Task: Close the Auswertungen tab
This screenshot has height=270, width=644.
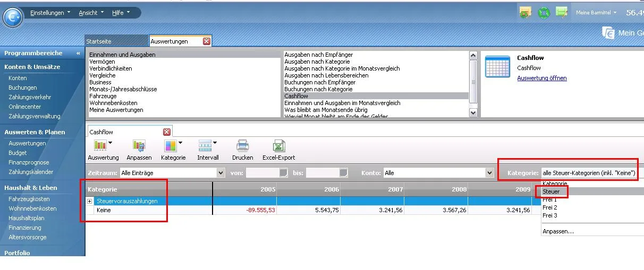Action: tap(207, 41)
